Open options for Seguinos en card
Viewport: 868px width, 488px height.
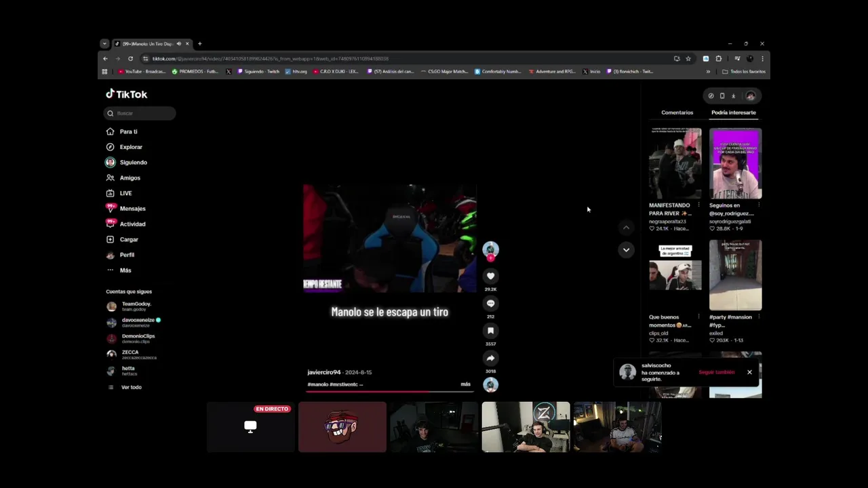pos(759,205)
